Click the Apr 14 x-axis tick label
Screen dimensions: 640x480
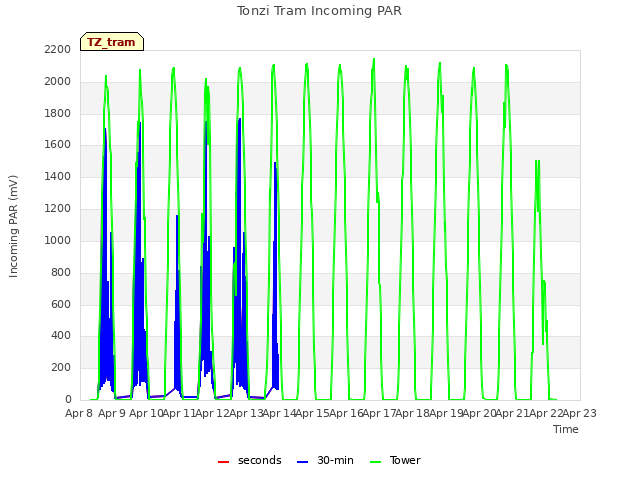click(279, 413)
